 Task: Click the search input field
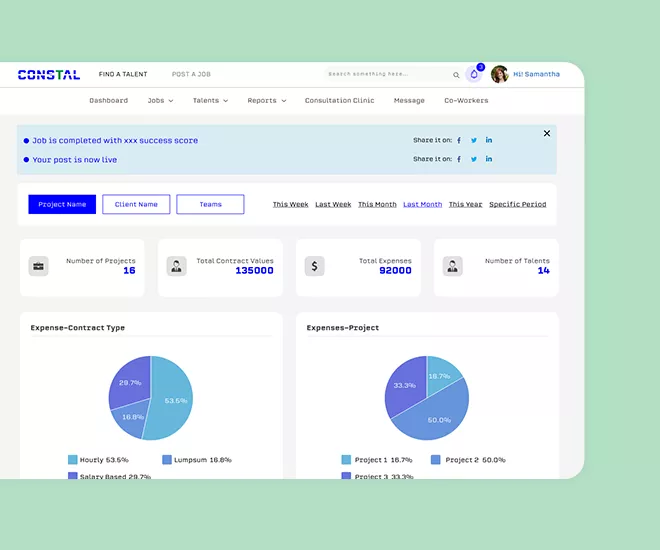click(x=385, y=74)
